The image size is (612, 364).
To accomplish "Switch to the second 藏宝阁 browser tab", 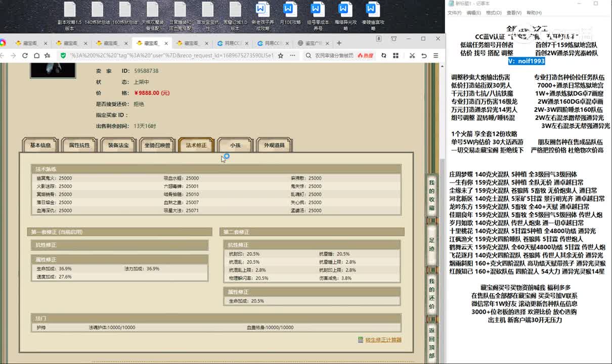I will [71, 43].
